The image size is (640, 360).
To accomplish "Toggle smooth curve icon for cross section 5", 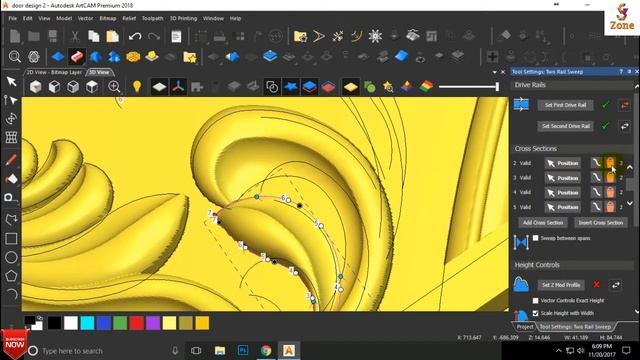I will point(596,207).
